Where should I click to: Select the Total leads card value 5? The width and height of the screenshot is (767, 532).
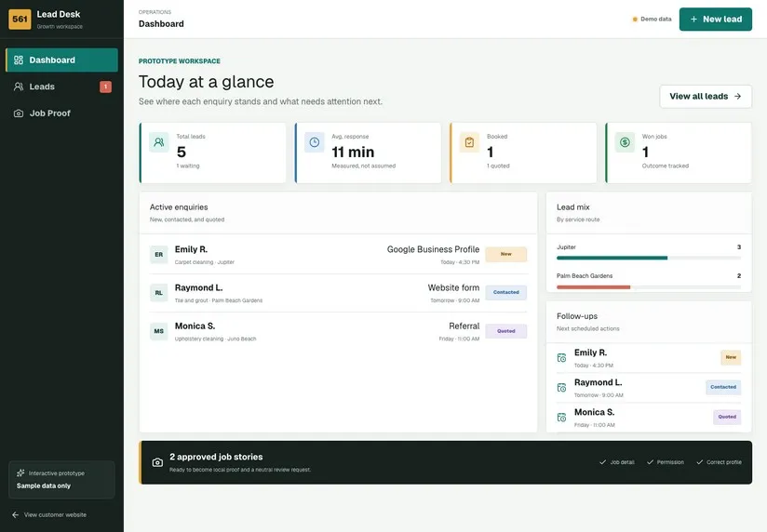pos(182,153)
